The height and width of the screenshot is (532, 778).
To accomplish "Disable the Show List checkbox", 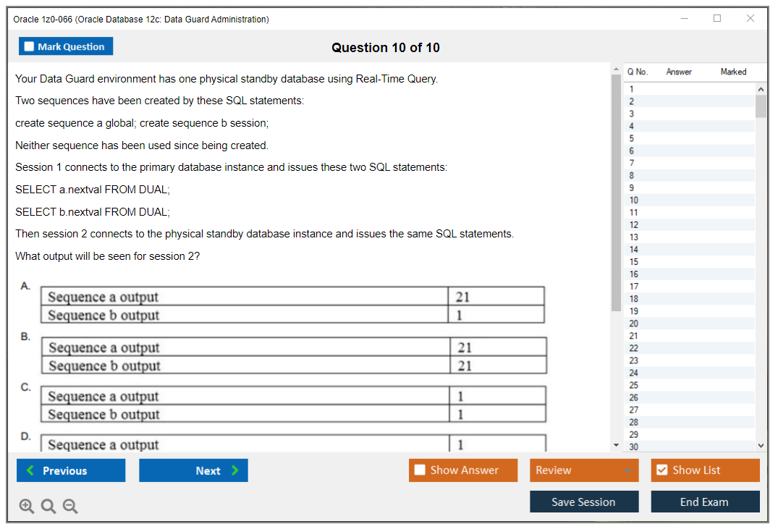I will pyautogui.click(x=661, y=470).
